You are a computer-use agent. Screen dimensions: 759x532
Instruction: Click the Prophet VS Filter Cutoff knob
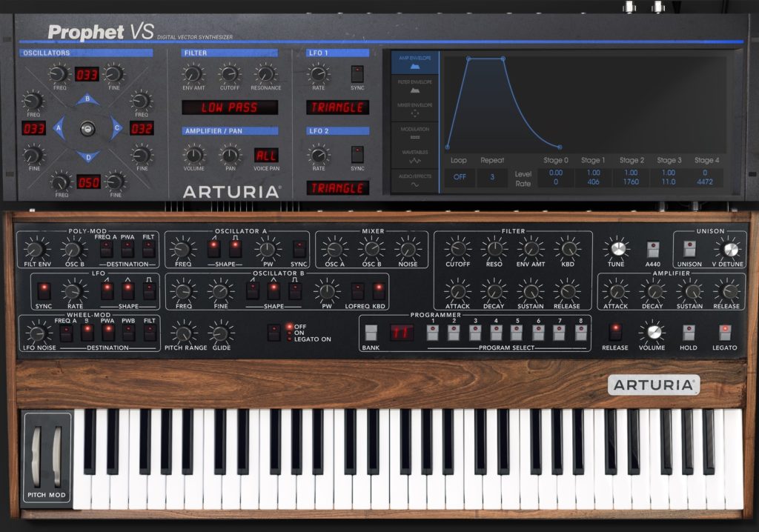click(x=230, y=74)
